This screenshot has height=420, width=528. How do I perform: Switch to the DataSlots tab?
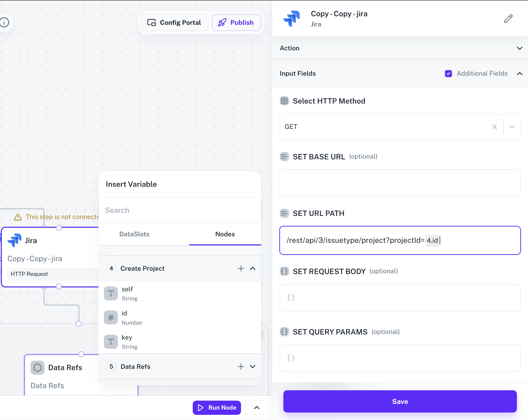(x=134, y=234)
